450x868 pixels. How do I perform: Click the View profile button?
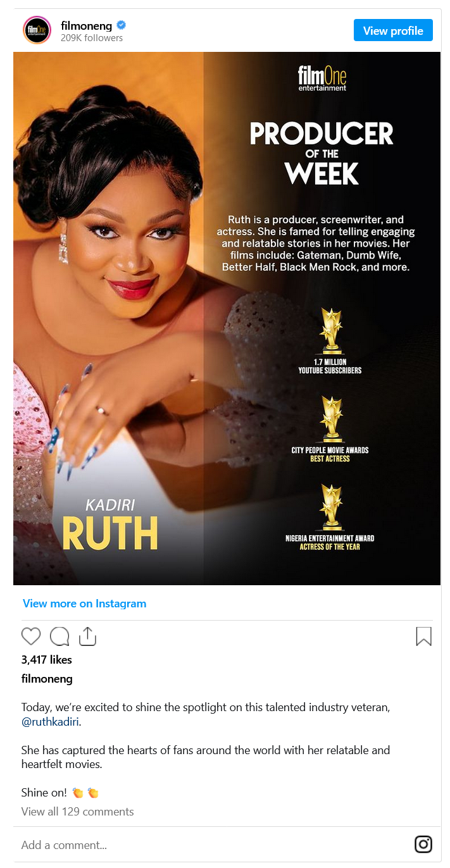click(393, 30)
